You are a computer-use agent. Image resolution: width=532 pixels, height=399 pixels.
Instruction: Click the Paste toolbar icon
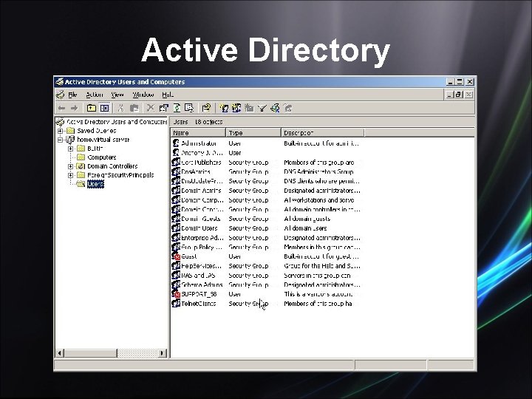pos(134,108)
